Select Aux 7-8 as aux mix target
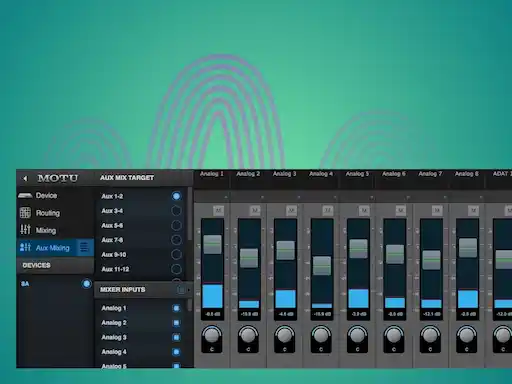 tap(176, 240)
